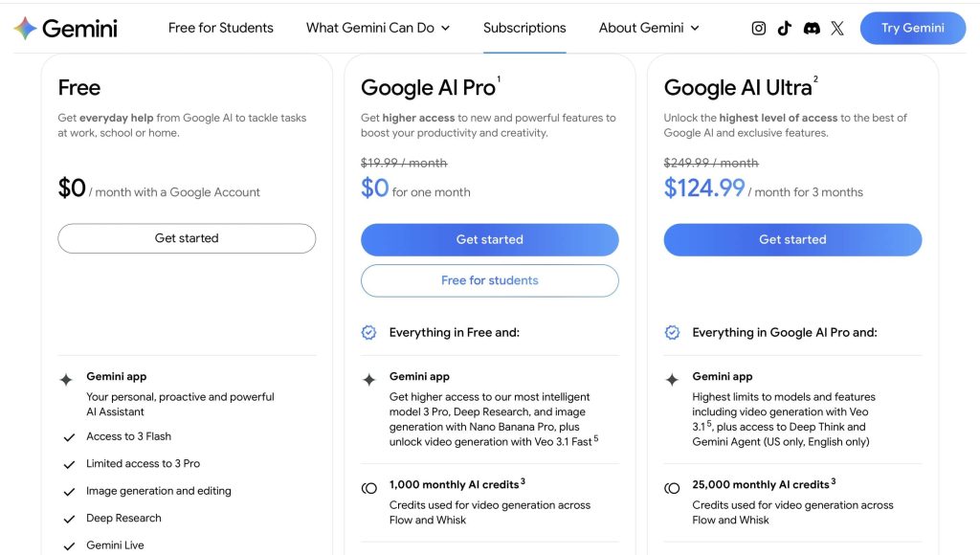Click the verified badge beside Everything in Free
The height and width of the screenshot is (555, 980).
click(369, 333)
